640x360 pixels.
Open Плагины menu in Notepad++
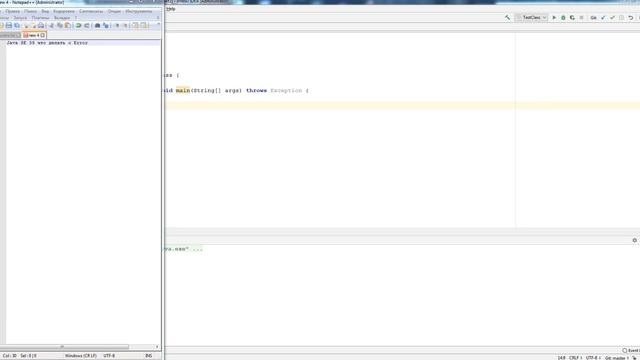40,18
